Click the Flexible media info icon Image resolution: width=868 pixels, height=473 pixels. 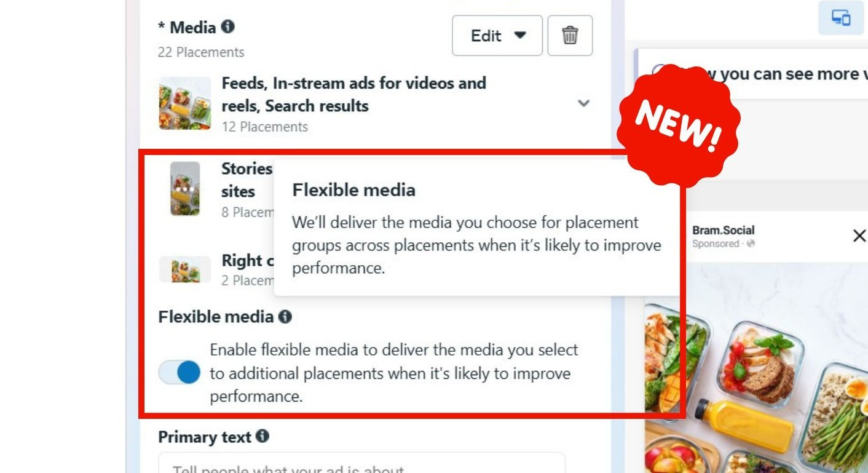[285, 317]
